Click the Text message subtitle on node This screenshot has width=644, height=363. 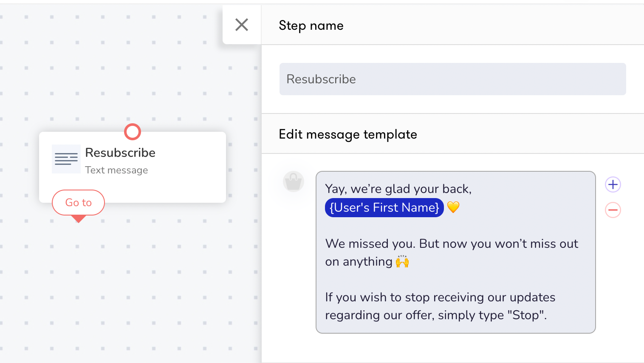[116, 170]
